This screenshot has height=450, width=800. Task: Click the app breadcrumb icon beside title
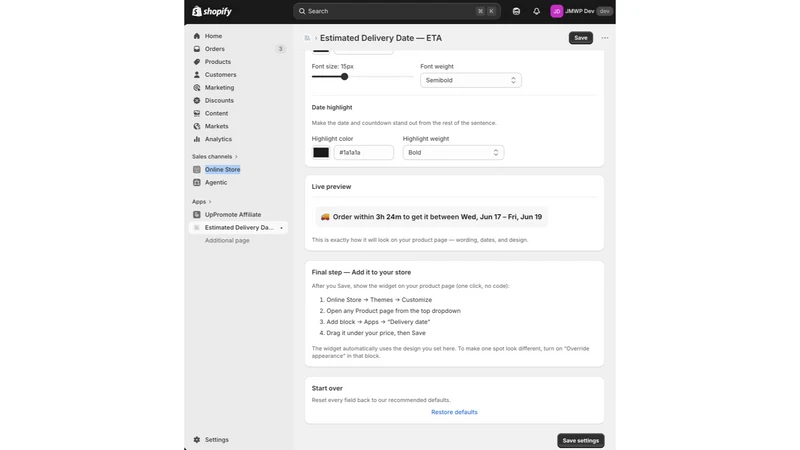tap(307, 38)
